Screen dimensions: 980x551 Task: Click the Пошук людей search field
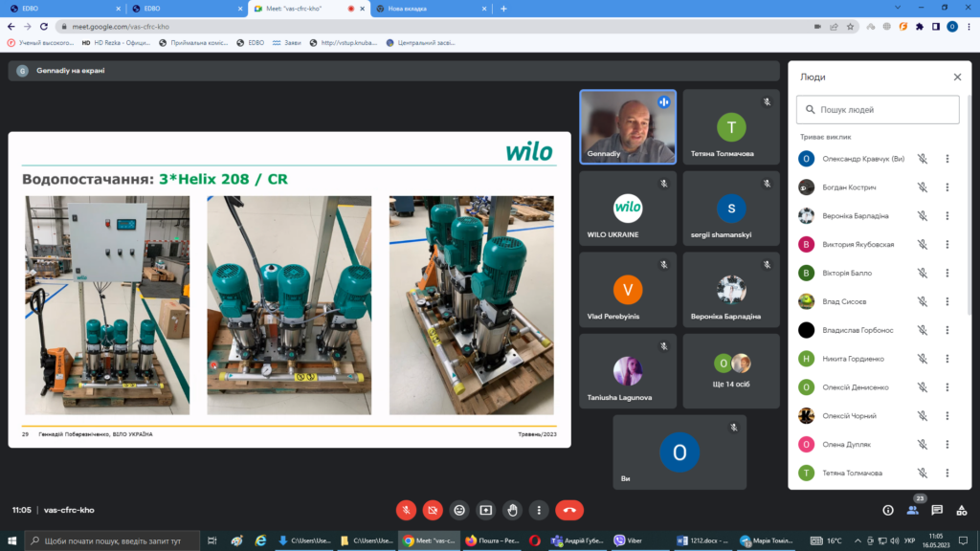coord(878,109)
